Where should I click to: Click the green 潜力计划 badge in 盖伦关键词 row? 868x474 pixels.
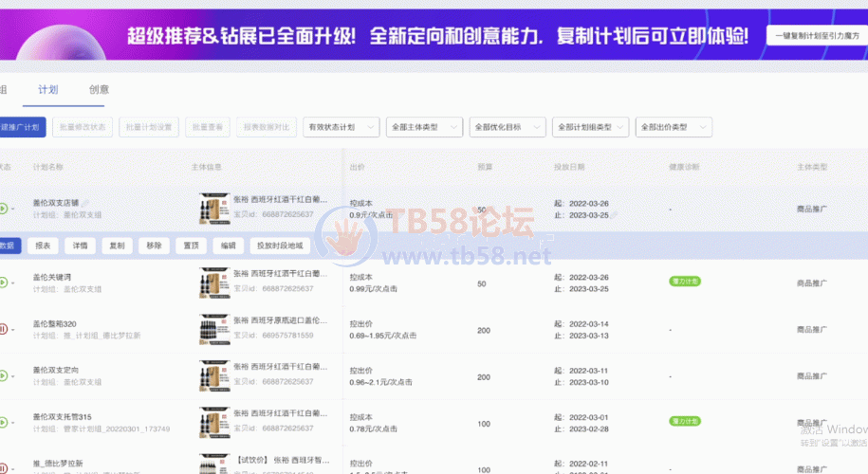point(684,281)
